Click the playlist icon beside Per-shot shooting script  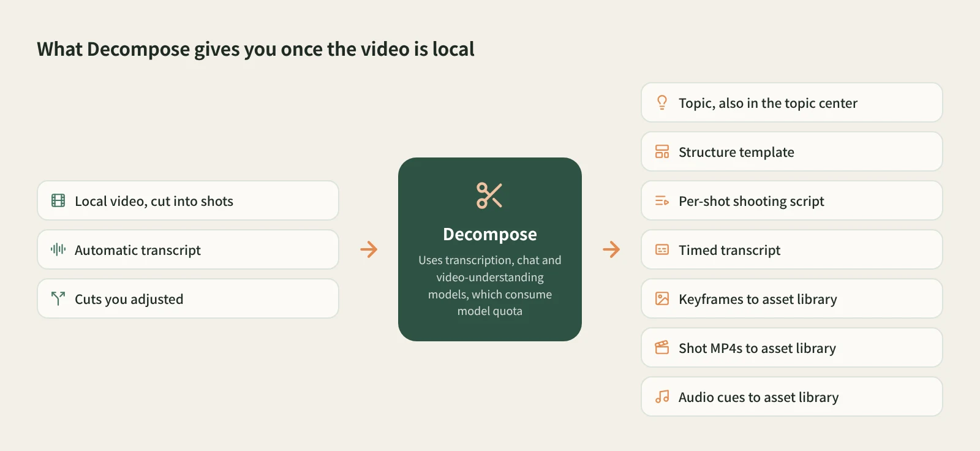pyautogui.click(x=662, y=200)
